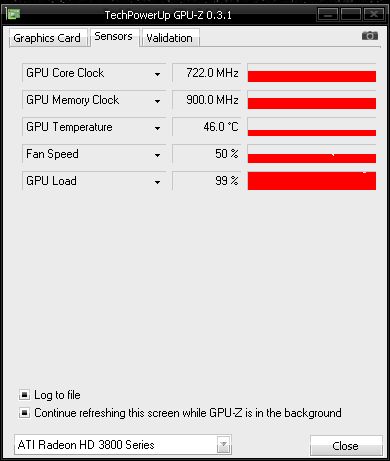The height and width of the screenshot is (461, 390).
Task: Select the Sensors tab
Action: click(114, 36)
